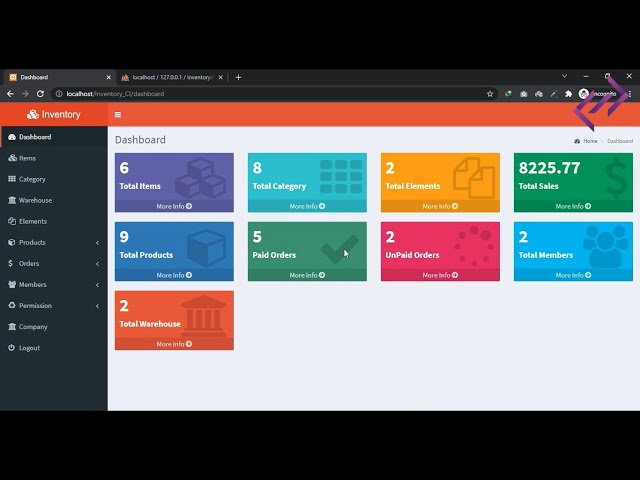Open Elements in the sidebar
The height and width of the screenshot is (480, 640).
(53, 222)
